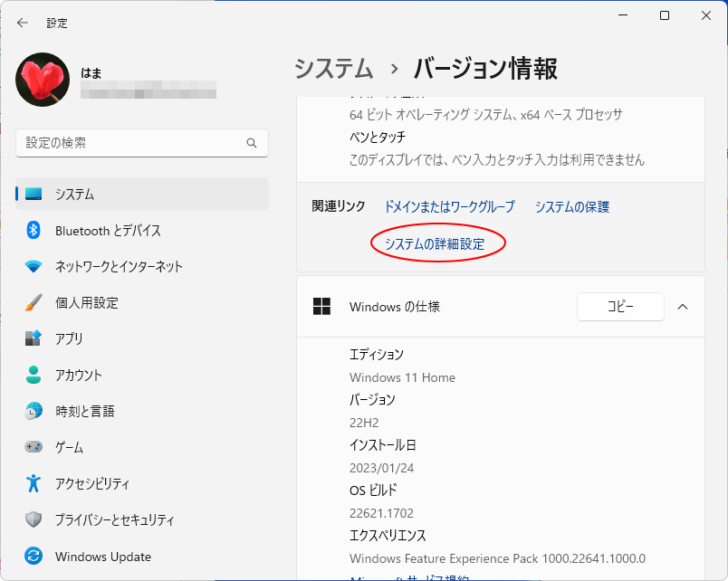Maximize the 設定 window
The width and height of the screenshot is (728, 581).
pyautogui.click(x=664, y=16)
